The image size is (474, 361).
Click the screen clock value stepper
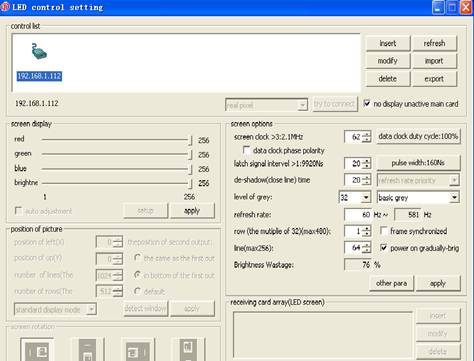(367, 136)
